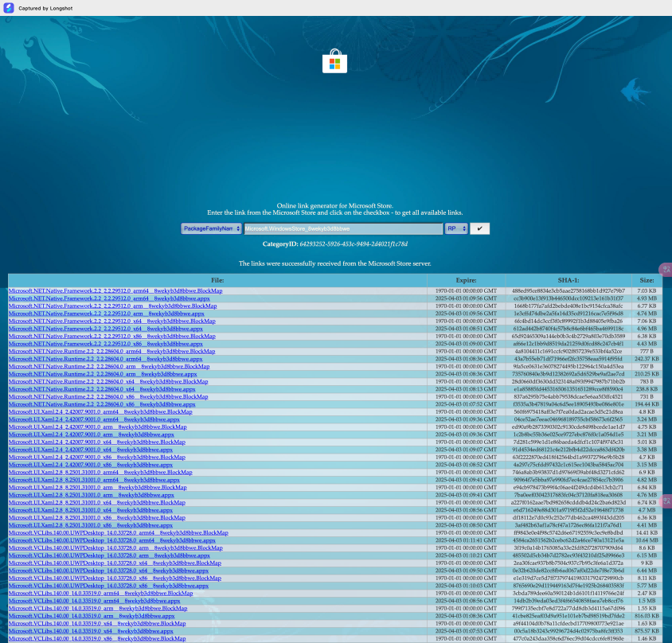Open UI.Xaml.2.8 x86 BlockMap link
The height and width of the screenshot is (643, 672).
pyautogui.click(x=97, y=518)
